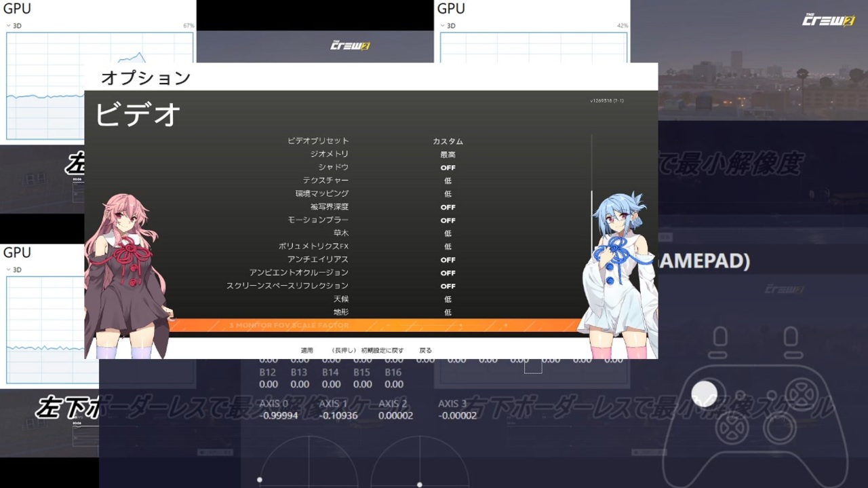868x488 pixels.
Task: Click the right stick on gamepad diagram
Action: click(x=780, y=428)
